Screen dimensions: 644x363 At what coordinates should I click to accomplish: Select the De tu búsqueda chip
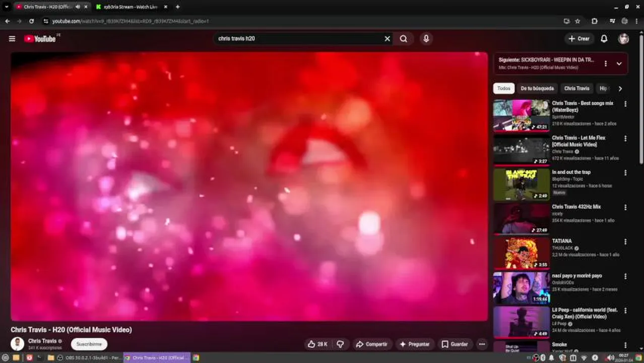click(x=537, y=89)
